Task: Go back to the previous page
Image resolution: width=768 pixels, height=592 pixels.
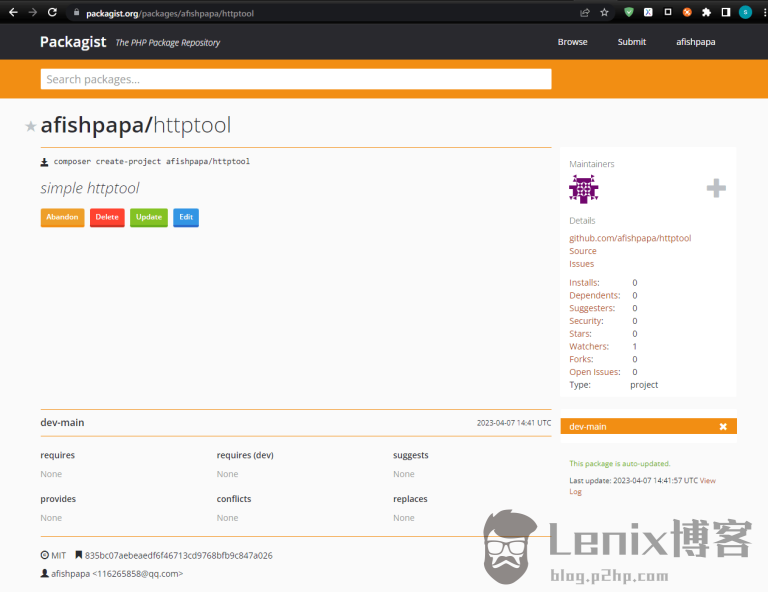Action: (12, 13)
